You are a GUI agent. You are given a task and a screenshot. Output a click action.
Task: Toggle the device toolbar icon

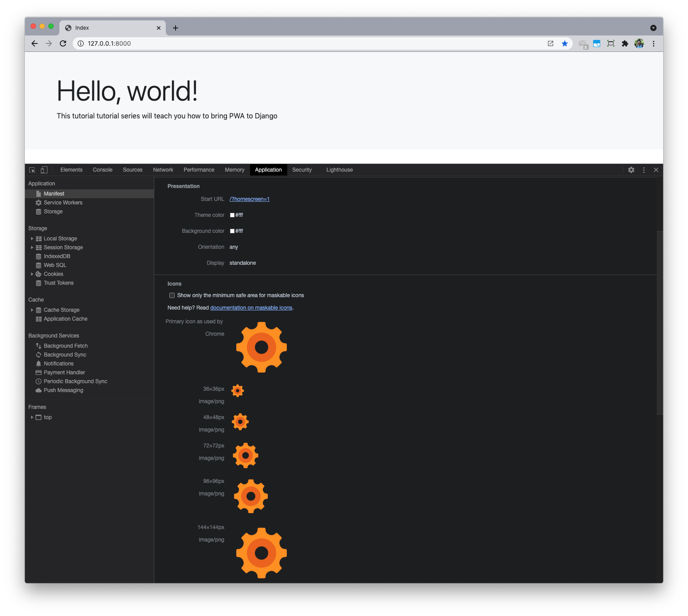click(44, 170)
